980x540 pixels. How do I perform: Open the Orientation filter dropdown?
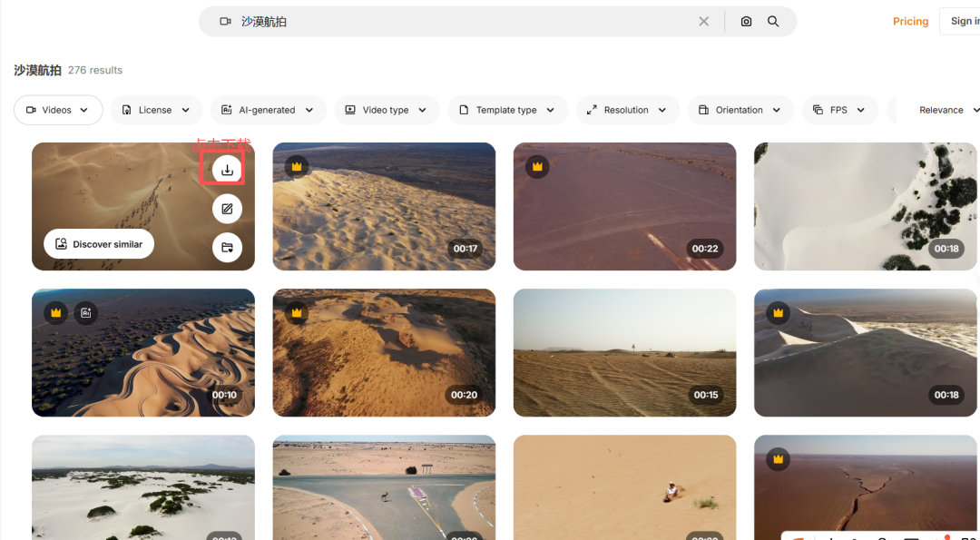[740, 110]
